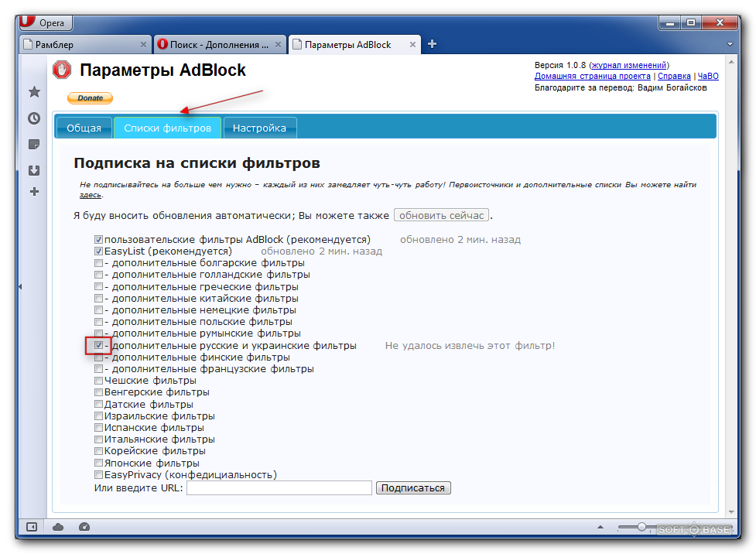Switch to Поиск - Дополнения tab
Image resolution: width=756 pixels, height=554 pixels.
click(x=220, y=44)
